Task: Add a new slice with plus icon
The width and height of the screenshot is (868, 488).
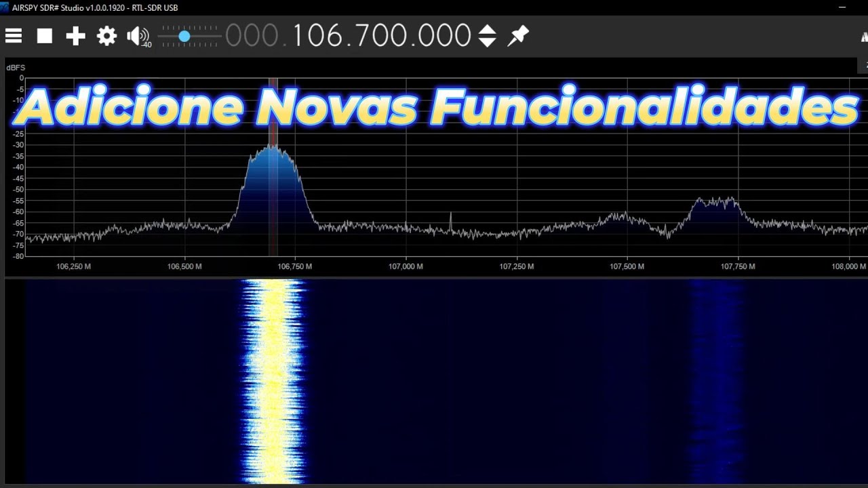Action: pyautogui.click(x=75, y=36)
